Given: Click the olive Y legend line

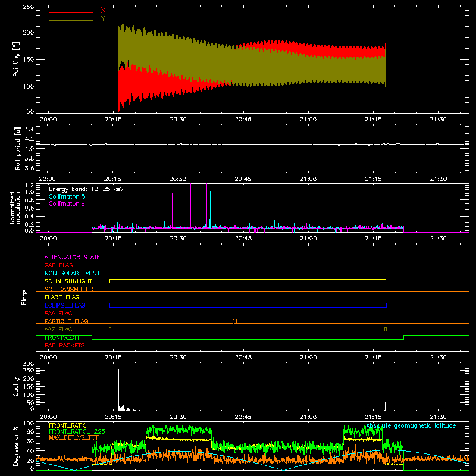Looking at the screenshot, I should click(71, 21).
